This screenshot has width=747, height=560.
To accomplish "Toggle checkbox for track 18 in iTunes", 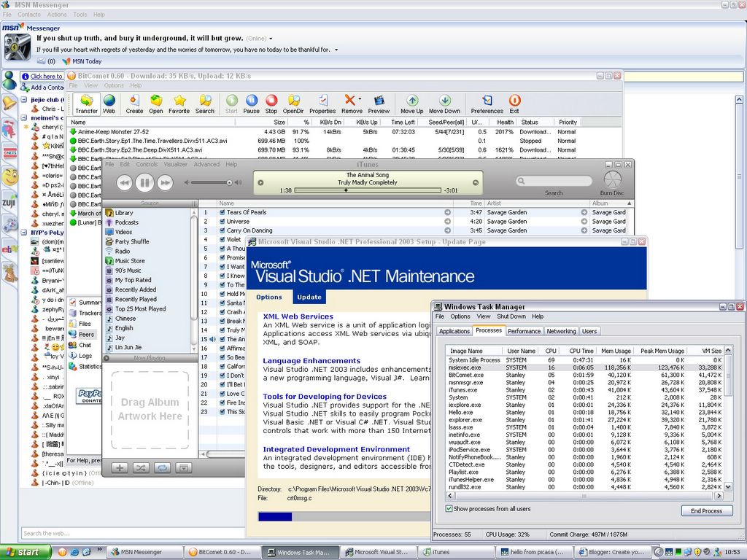I will pos(222,366).
